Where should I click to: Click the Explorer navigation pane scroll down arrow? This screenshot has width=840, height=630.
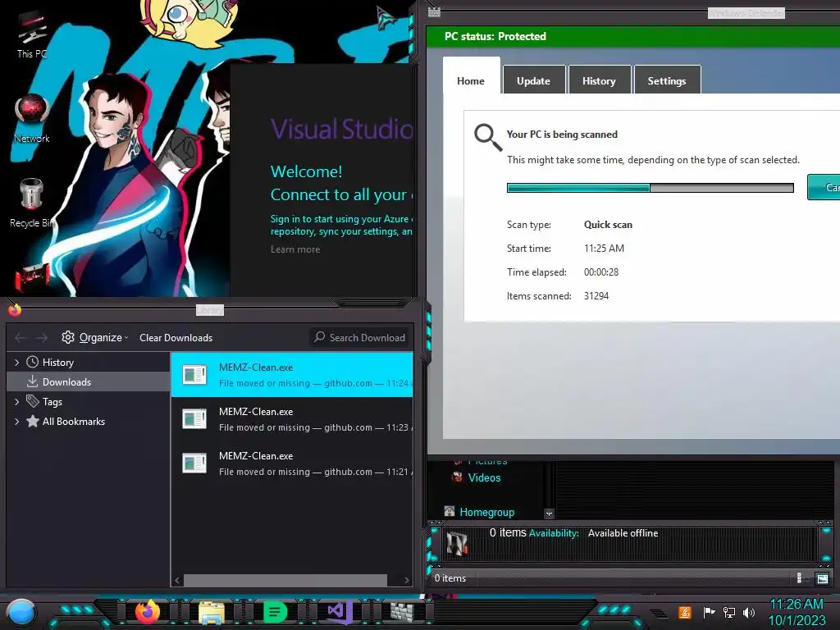coord(549,514)
